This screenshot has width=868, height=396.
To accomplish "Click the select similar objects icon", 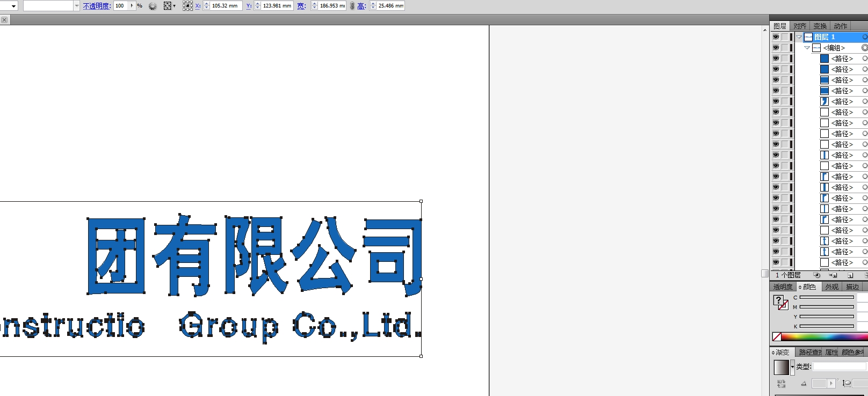I will tap(168, 6).
